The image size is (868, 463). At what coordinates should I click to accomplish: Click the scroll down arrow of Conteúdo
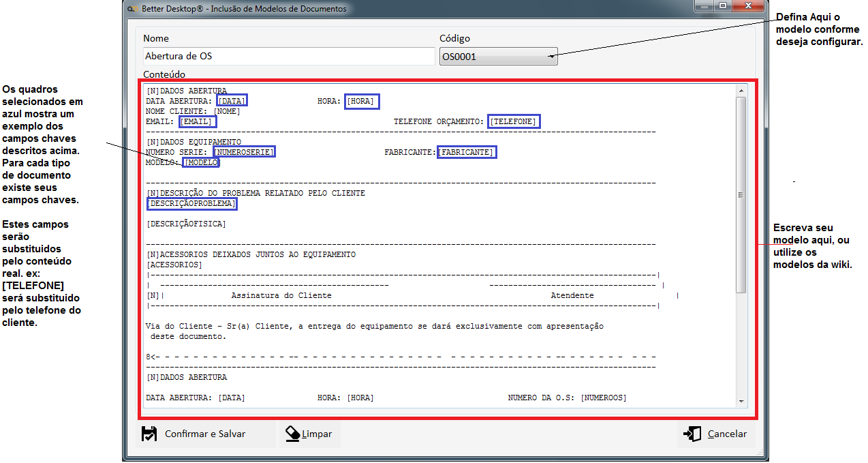(741, 401)
